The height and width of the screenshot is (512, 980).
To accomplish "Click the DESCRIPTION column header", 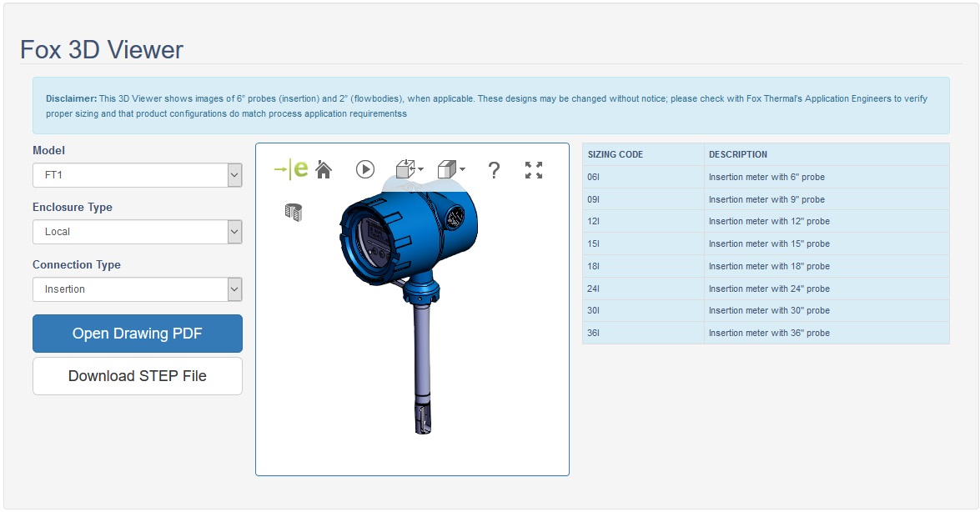I will 738,154.
